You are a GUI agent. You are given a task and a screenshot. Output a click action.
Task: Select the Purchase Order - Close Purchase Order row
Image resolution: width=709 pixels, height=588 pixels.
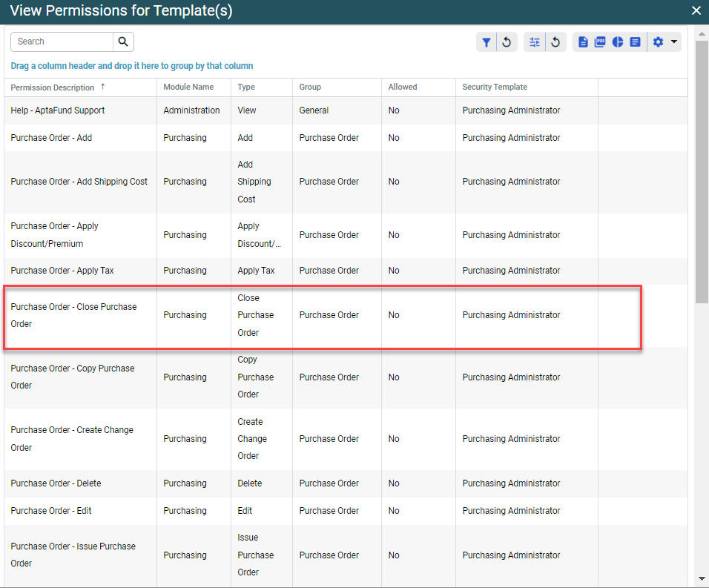(x=322, y=316)
